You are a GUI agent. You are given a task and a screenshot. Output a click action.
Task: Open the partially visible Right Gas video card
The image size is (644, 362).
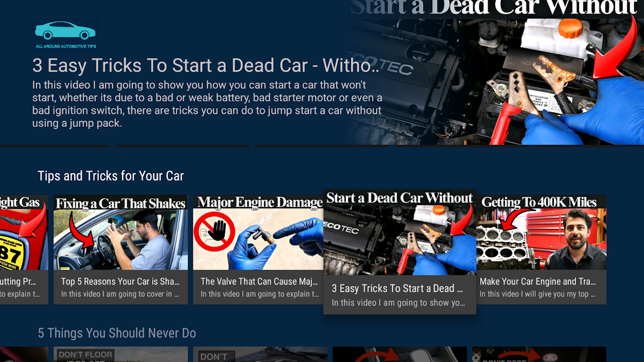(24, 249)
